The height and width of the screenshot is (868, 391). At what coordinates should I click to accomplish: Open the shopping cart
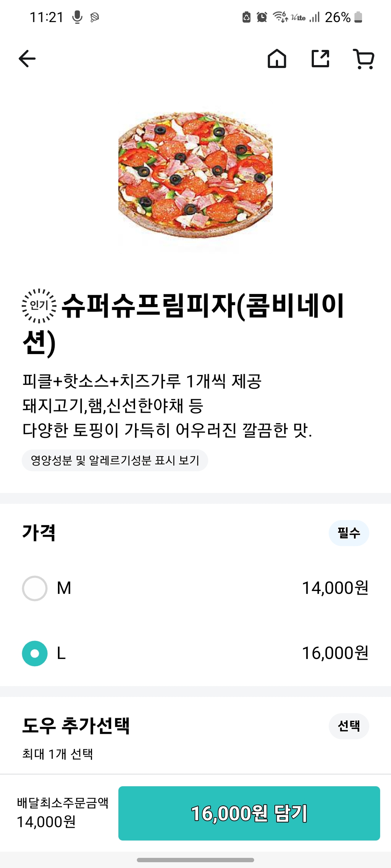(363, 59)
